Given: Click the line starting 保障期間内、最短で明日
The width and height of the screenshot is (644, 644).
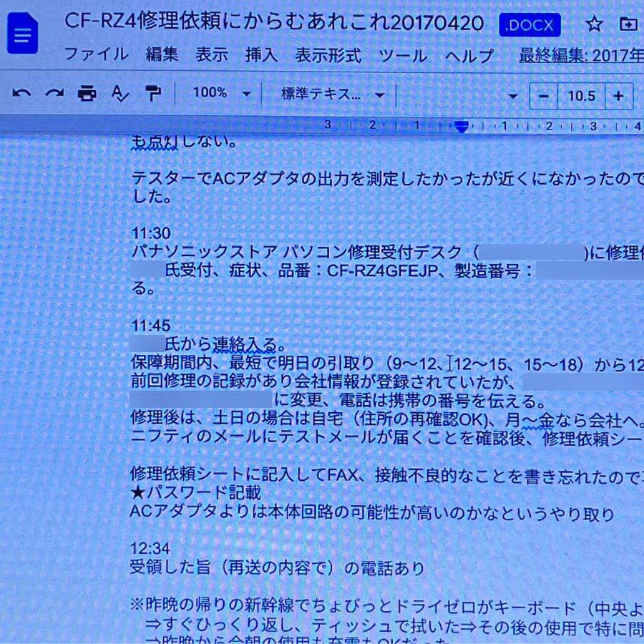Looking at the screenshot, I should [387, 363].
